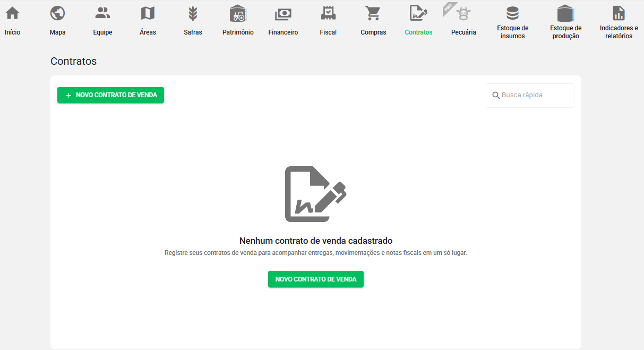
Task: Open the Pecuária cow icon
Action: pyautogui.click(x=463, y=13)
